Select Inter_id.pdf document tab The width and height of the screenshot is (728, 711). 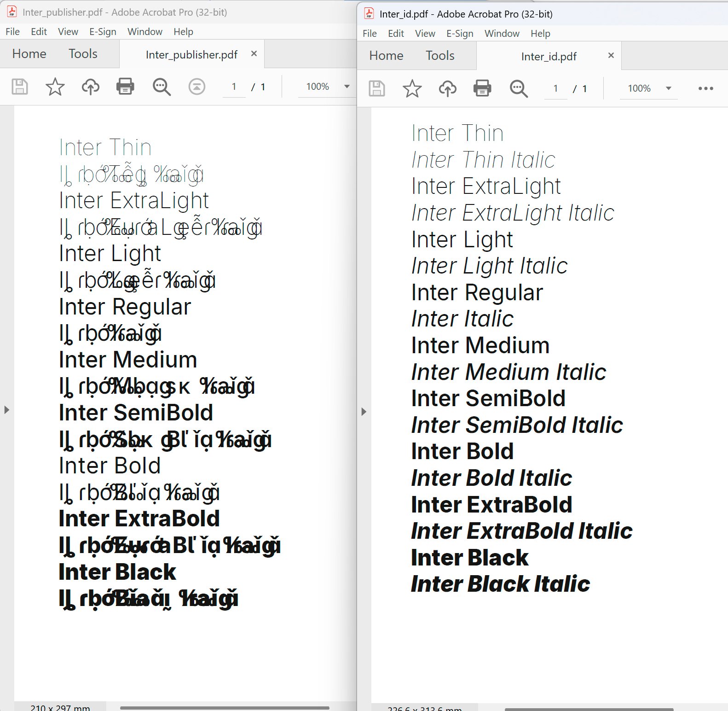(549, 56)
